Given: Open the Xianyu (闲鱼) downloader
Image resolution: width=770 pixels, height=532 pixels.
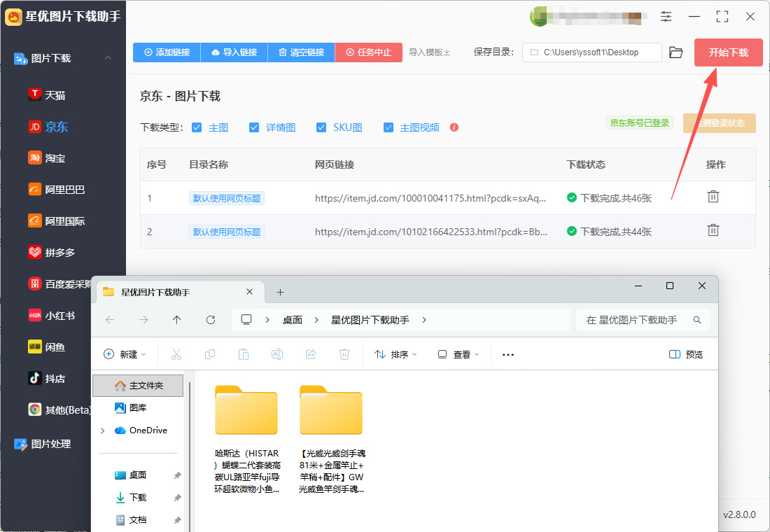Looking at the screenshot, I should click(47, 346).
